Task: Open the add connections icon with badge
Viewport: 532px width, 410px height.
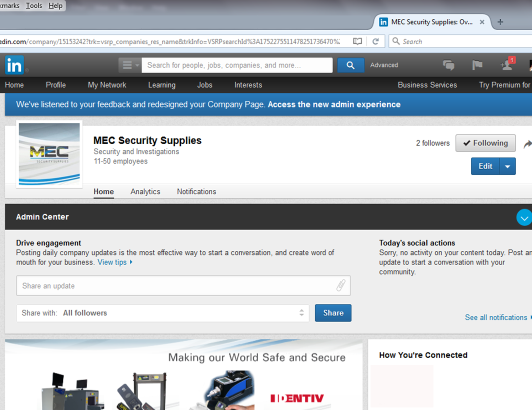Action: (x=506, y=65)
